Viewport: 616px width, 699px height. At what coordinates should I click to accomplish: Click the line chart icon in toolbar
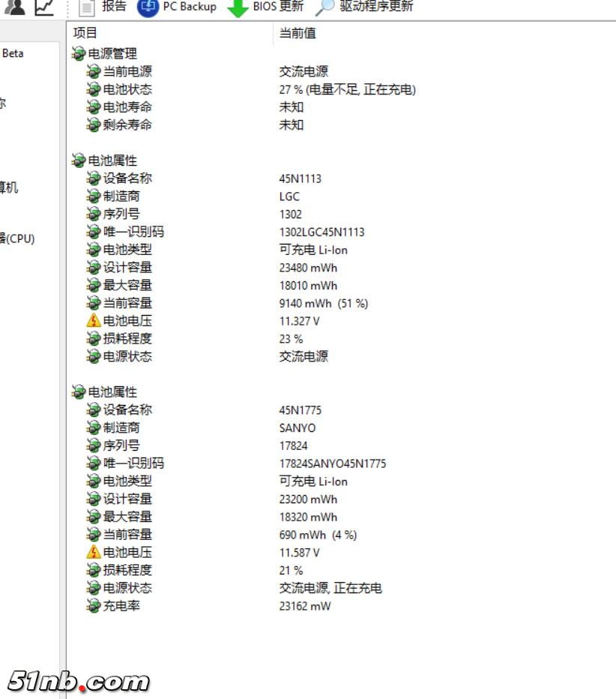(44, 7)
